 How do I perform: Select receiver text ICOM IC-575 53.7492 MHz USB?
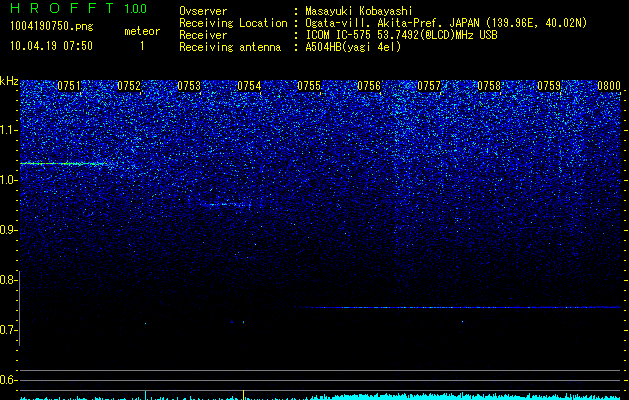(x=401, y=35)
